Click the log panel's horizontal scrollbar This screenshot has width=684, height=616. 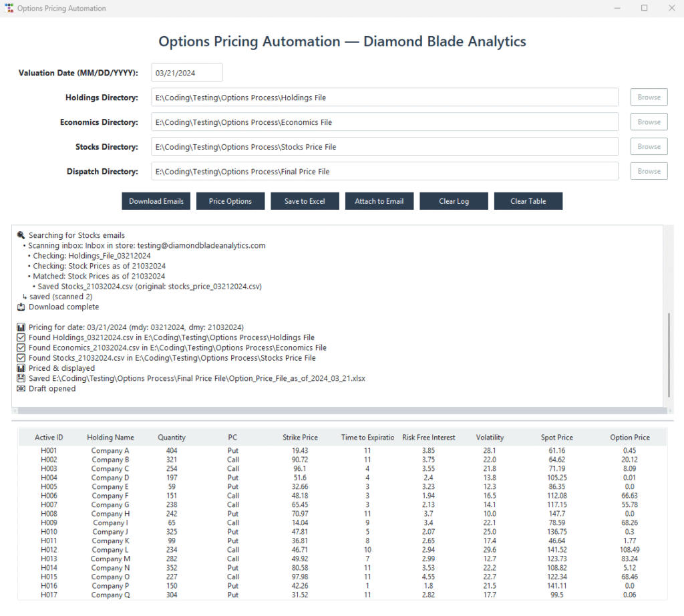pyautogui.click(x=342, y=410)
